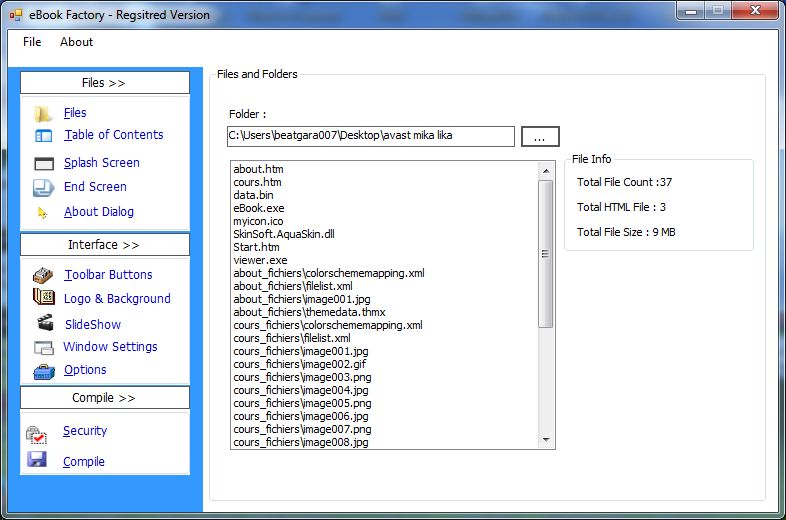The height and width of the screenshot is (520, 786).
Task: Open the Files link
Action: point(75,113)
